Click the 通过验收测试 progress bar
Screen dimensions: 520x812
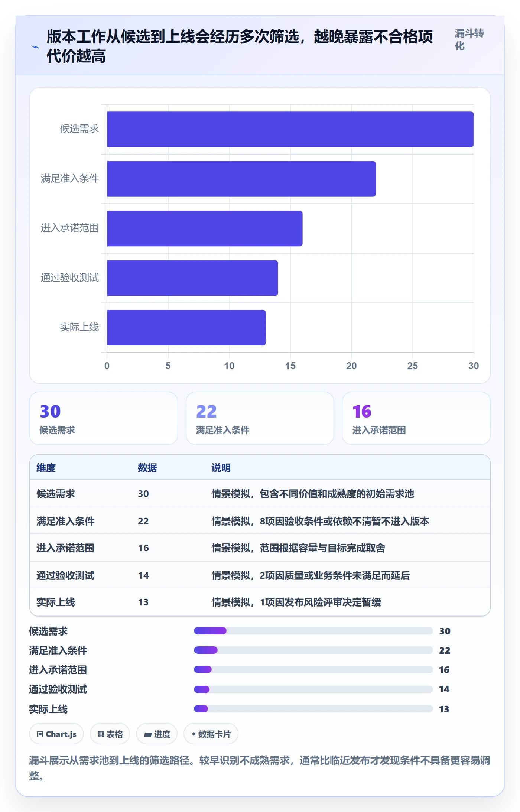point(313,689)
